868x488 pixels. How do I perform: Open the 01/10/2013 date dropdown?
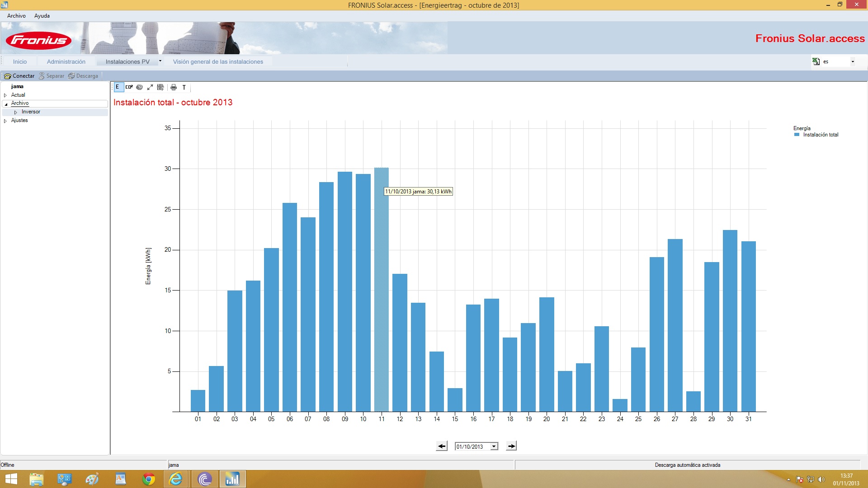click(494, 446)
